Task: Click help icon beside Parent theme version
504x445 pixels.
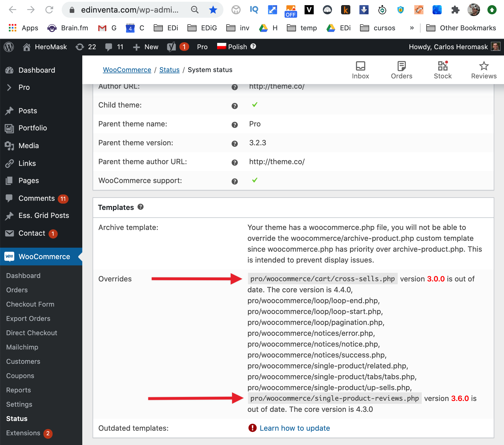Action: [x=235, y=144]
